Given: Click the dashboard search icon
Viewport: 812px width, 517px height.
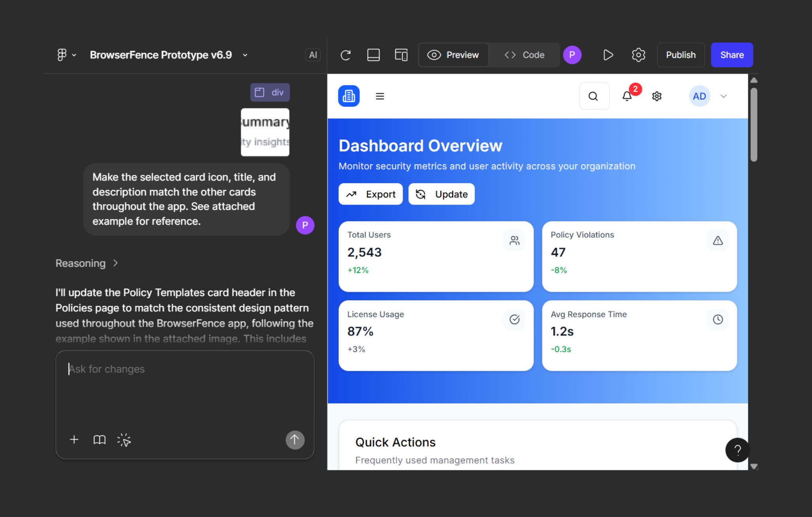Looking at the screenshot, I should pos(593,96).
